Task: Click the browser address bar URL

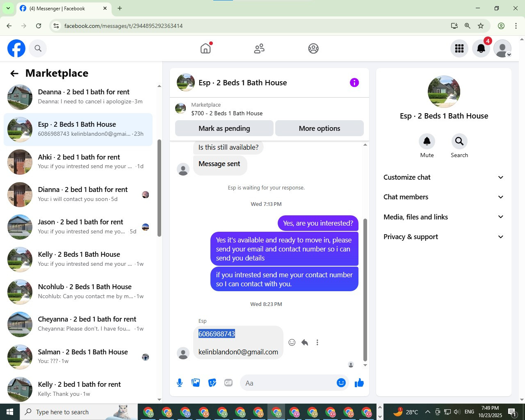Action: [123, 26]
